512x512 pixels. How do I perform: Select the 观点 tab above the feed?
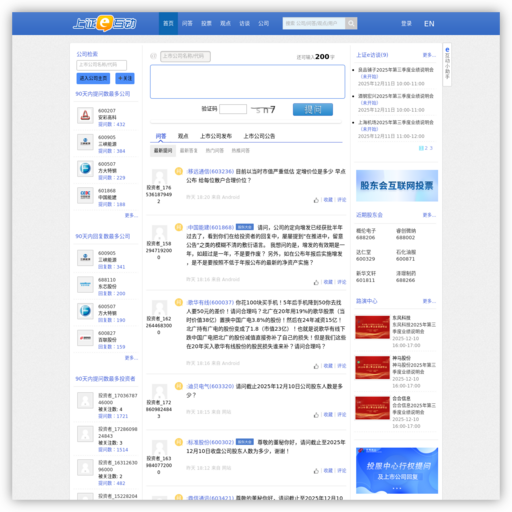pos(183,136)
